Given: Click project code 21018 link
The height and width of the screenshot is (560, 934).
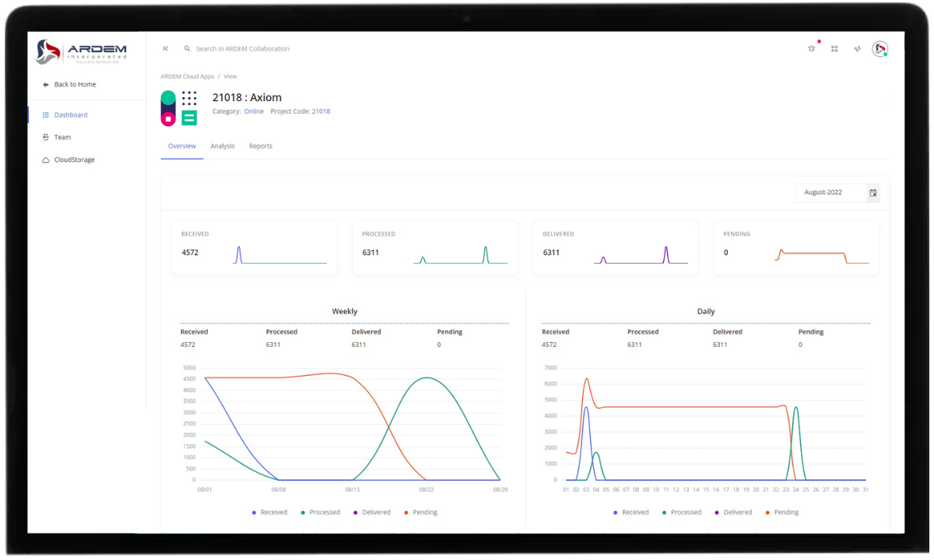Looking at the screenshot, I should point(321,111).
